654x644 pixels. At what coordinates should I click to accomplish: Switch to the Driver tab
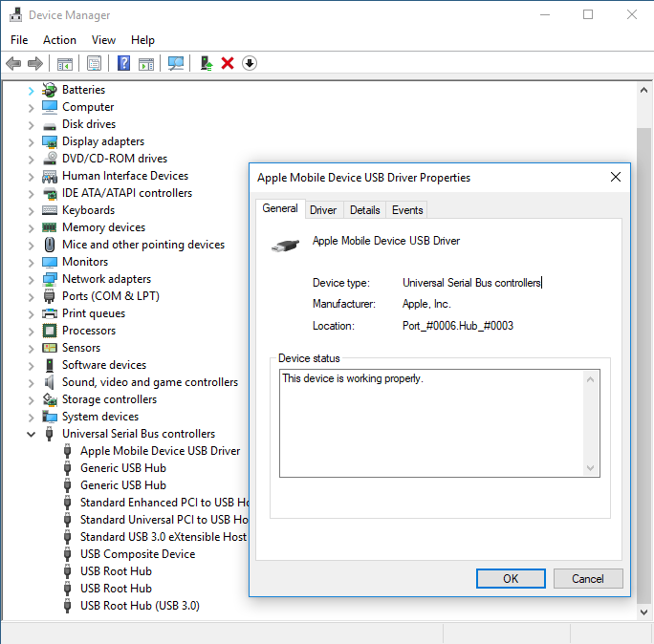tap(323, 210)
